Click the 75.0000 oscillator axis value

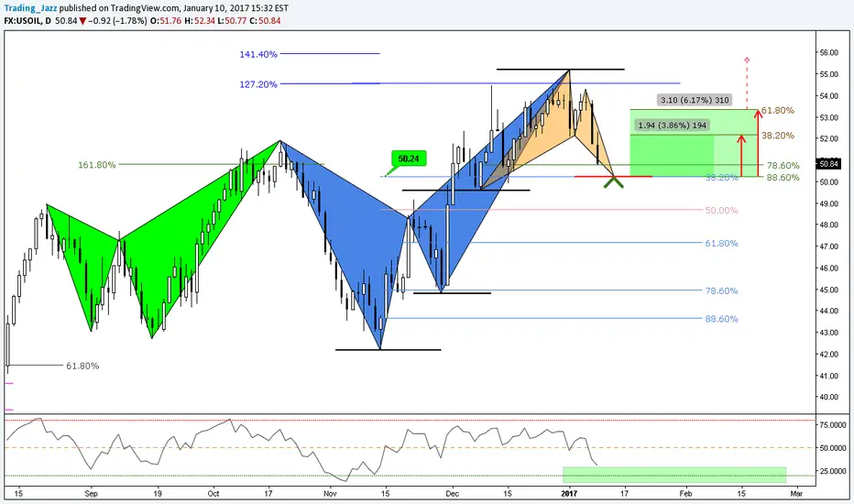[x=833, y=424]
